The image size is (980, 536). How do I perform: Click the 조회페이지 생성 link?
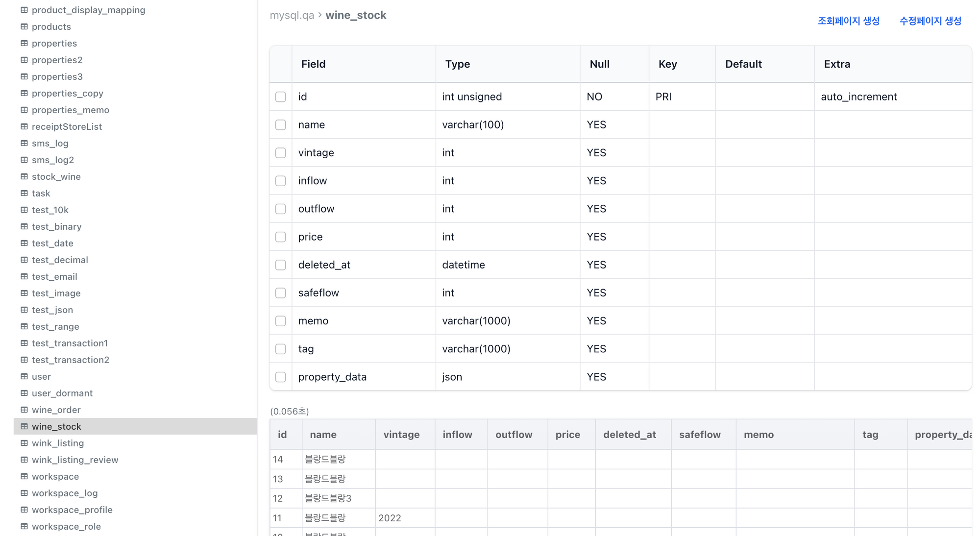pyautogui.click(x=849, y=21)
